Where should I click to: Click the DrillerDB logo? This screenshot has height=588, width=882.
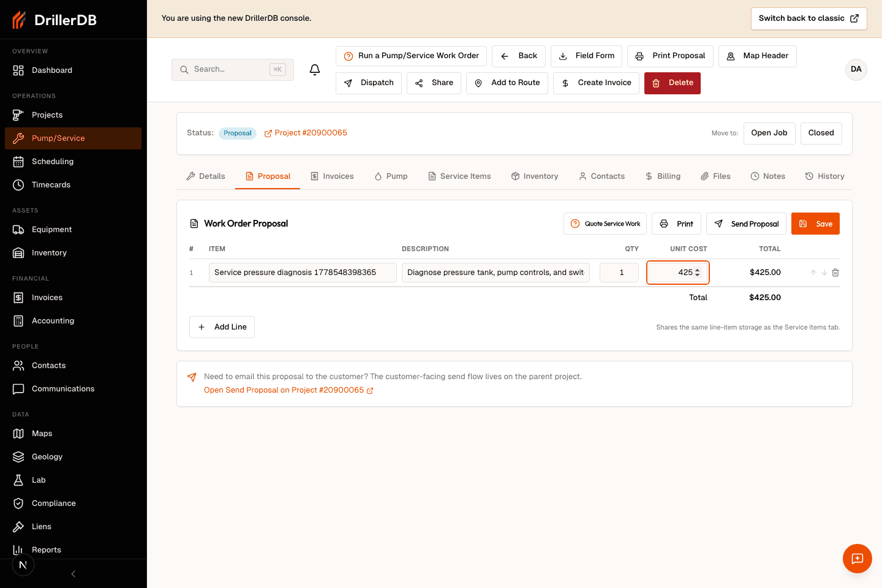coord(55,20)
